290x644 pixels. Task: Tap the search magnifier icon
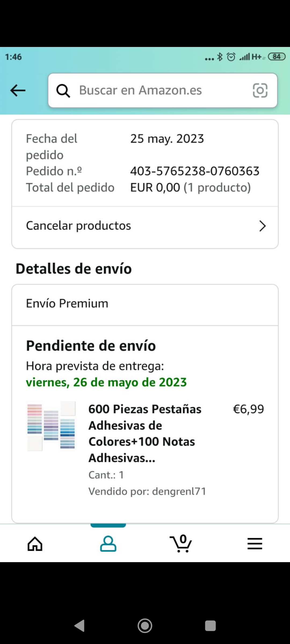click(x=63, y=91)
